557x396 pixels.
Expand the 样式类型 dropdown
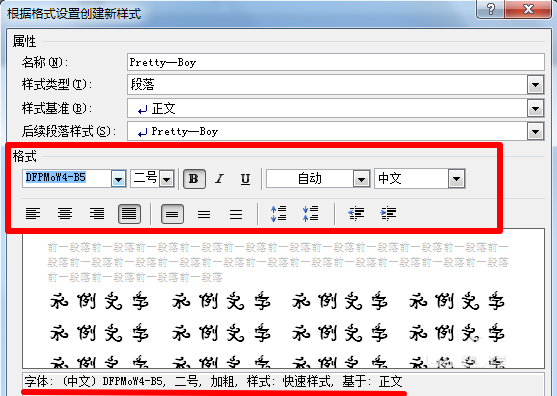pyautogui.click(x=535, y=85)
